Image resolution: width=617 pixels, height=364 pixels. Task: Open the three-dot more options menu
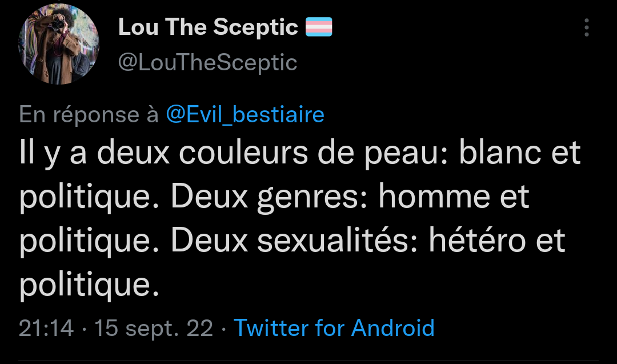tap(587, 27)
